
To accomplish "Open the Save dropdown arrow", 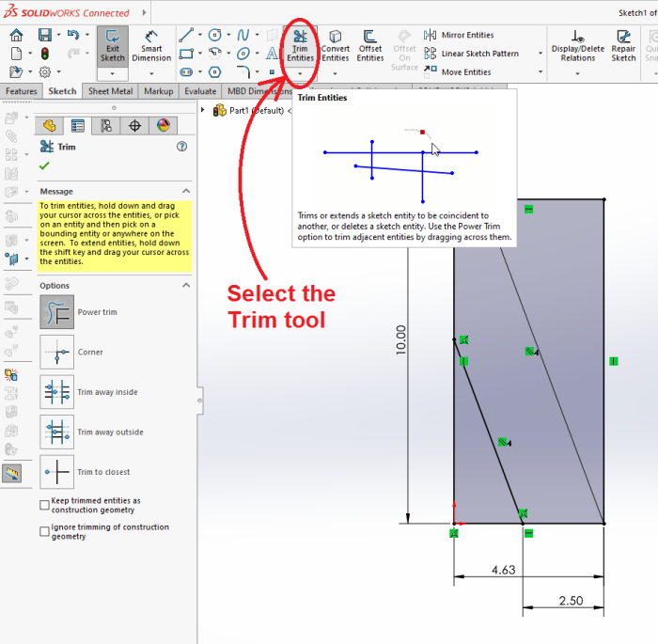I will [58, 35].
